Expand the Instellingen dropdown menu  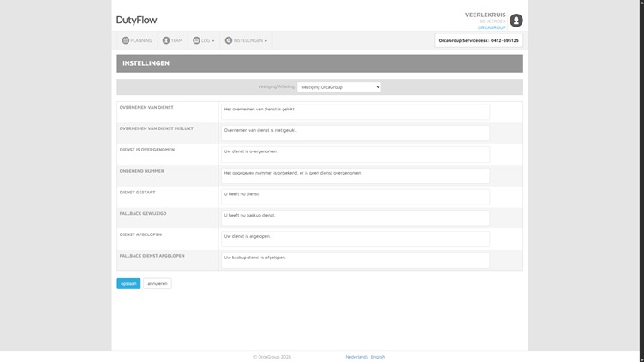click(246, 40)
